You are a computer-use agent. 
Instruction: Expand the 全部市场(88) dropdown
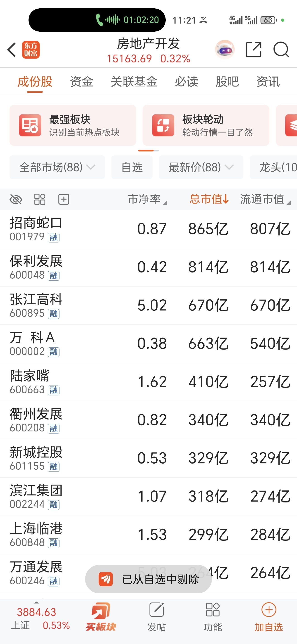point(57,167)
